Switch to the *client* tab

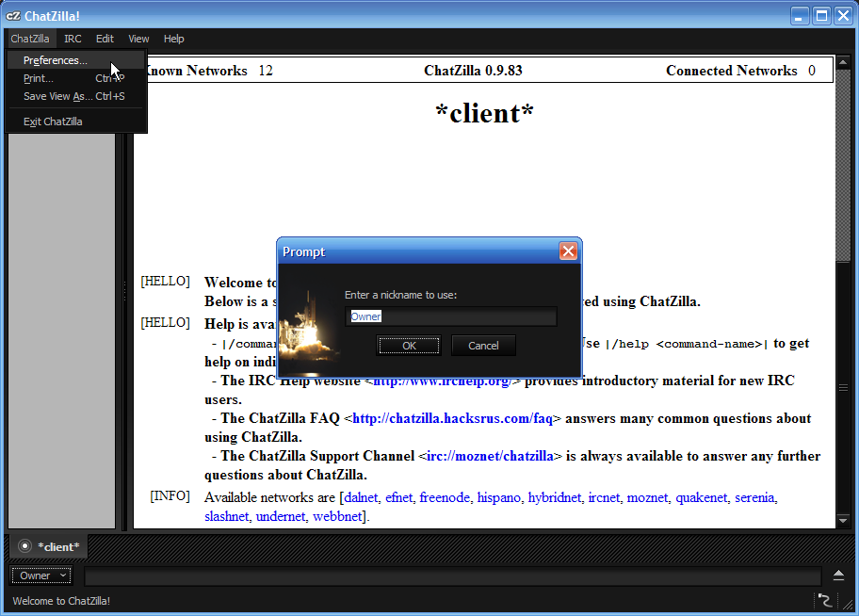[x=49, y=546]
